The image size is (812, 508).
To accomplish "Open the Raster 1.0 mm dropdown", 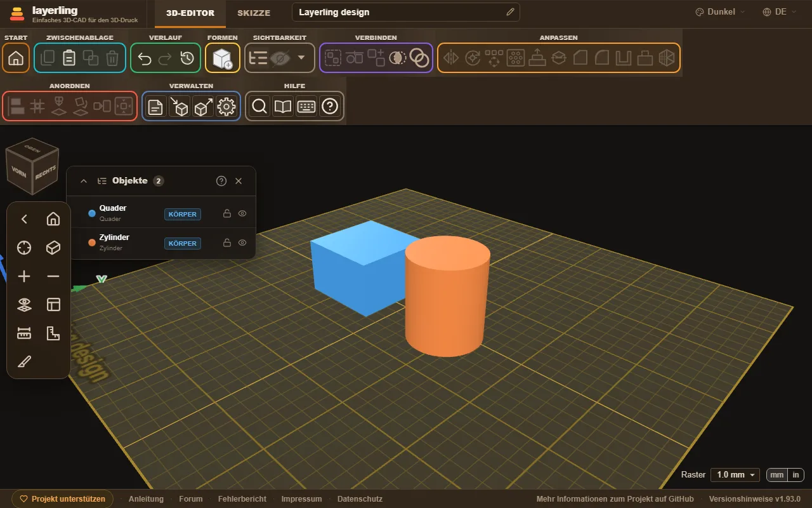I will 735,474.
